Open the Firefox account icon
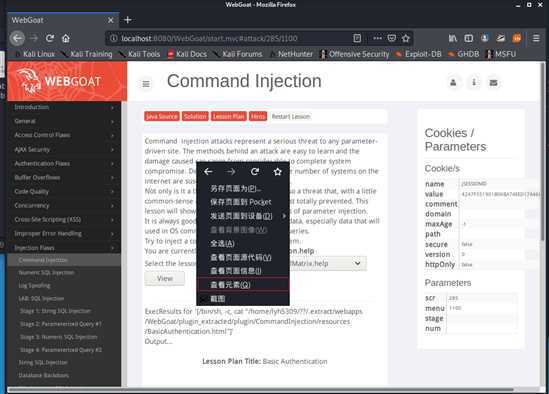This screenshot has height=394, width=549. click(x=485, y=38)
